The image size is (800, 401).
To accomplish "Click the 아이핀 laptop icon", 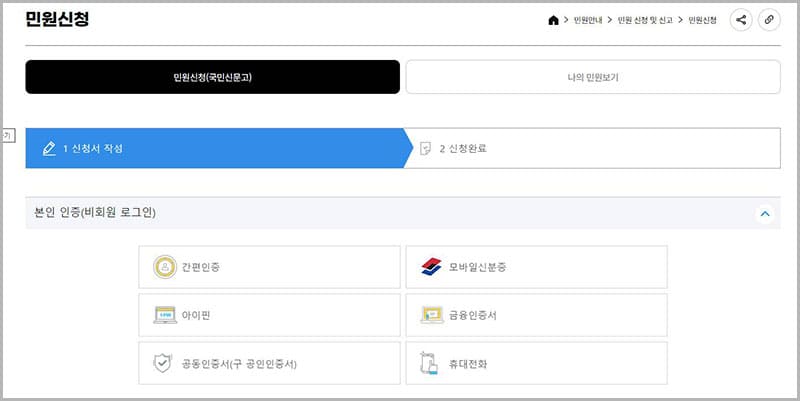I will pyautogui.click(x=164, y=315).
